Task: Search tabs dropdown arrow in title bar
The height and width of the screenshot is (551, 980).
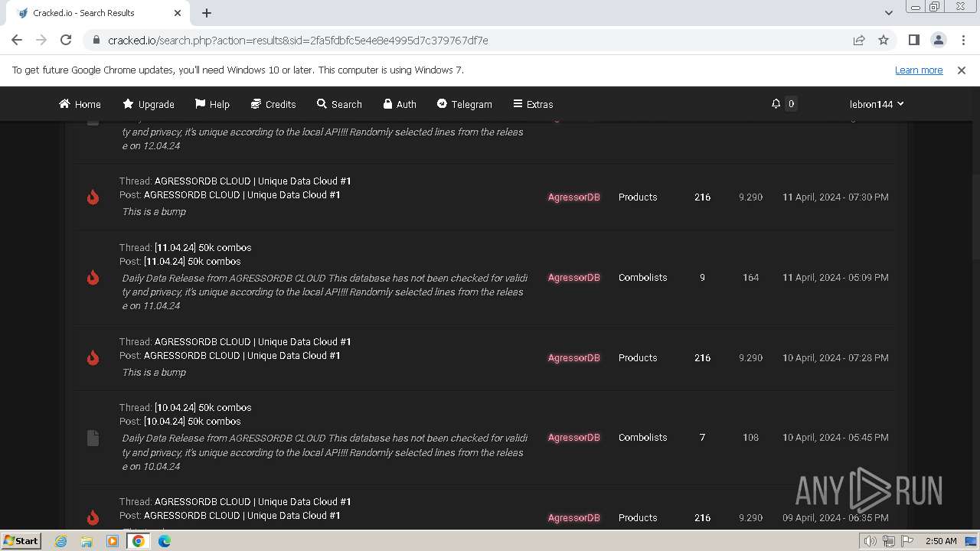Action: (888, 13)
